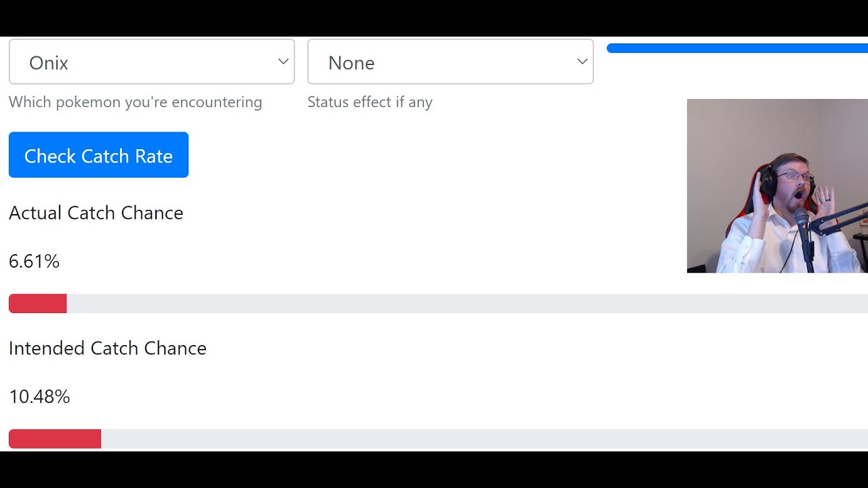Viewport: 868px width, 488px height.
Task: Click the gray track of Actual Catch bar
Action: point(467,304)
